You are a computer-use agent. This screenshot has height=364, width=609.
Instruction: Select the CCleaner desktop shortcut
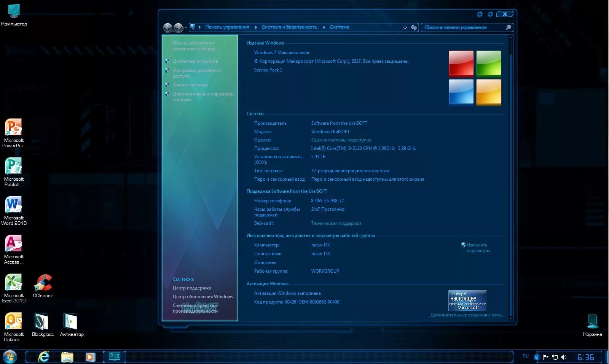[43, 286]
